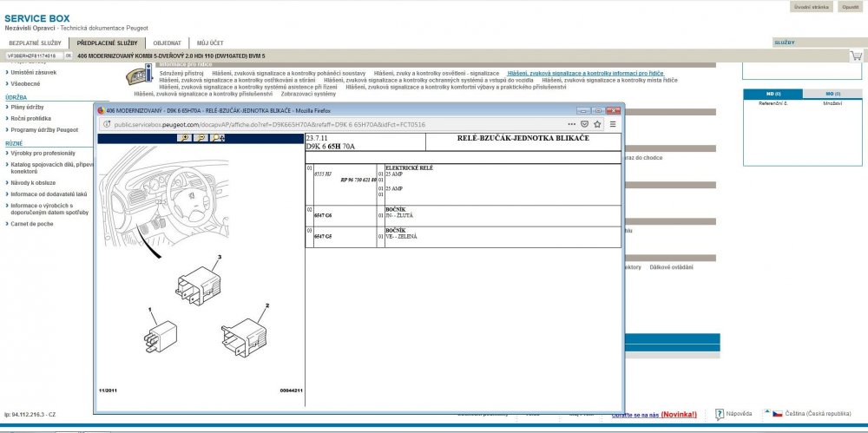Open kontrolky příslušenství link
Viewport: 868px width, 433px height.
[x=203, y=94]
